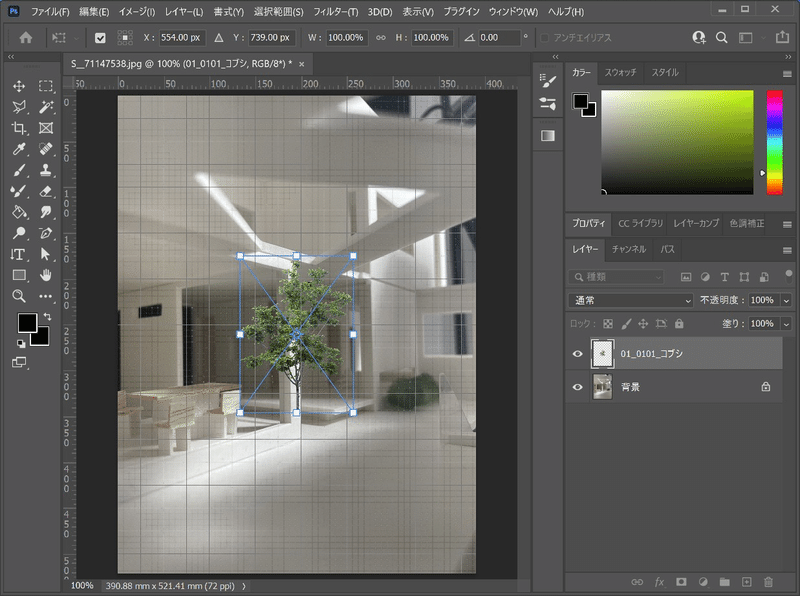800x596 pixels.
Task: Enable the アンチエイリアス checkbox
Action: 544,38
